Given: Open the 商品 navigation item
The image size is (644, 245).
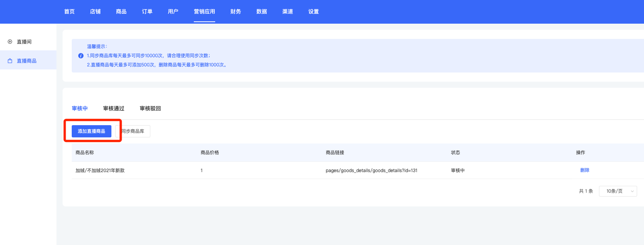Looking at the screenshot, I should point(121,11).
